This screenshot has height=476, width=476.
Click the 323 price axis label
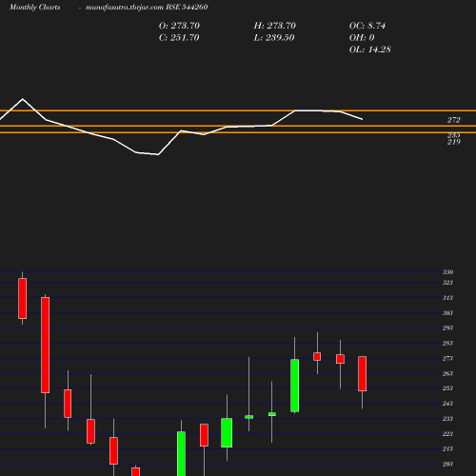click(x=447, y=283)
